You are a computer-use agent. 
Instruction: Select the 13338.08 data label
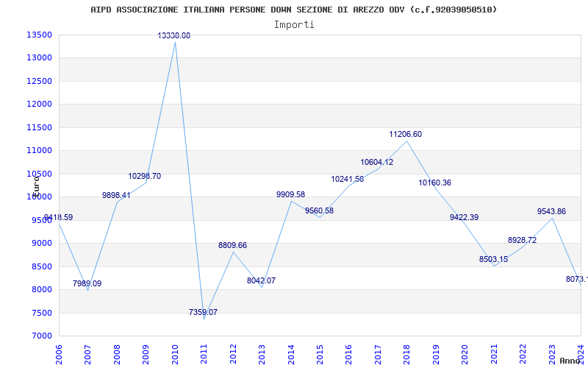[x=174, y=35]
